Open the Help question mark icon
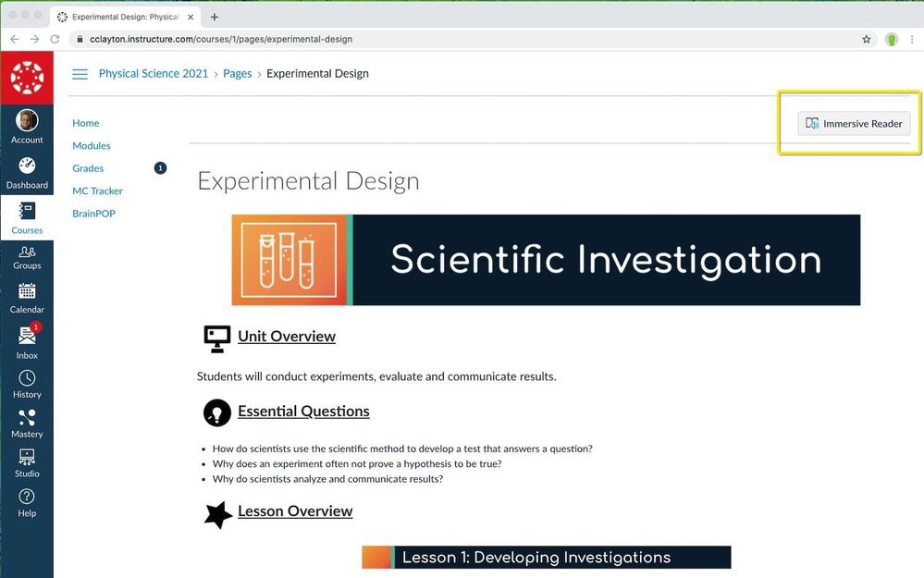Viewport: 924px width, 578px height. click(x=27, y=498)
